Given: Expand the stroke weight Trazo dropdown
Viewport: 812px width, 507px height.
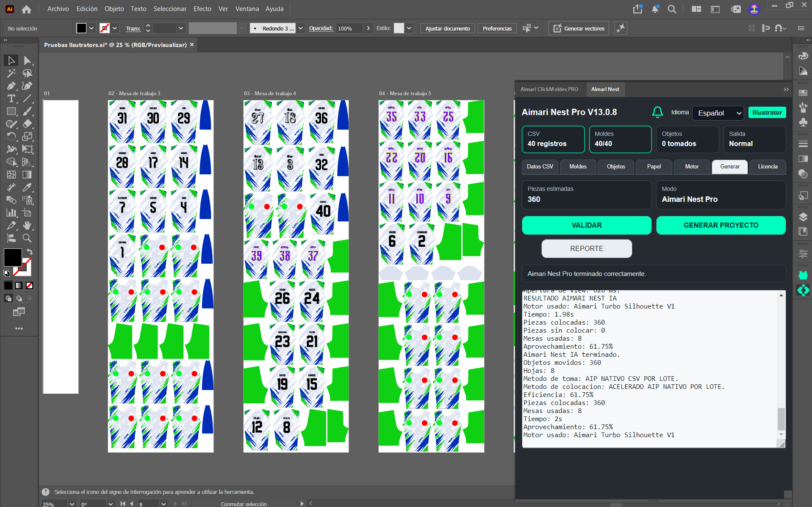Looking at the screenshot, I should point(181,28).
